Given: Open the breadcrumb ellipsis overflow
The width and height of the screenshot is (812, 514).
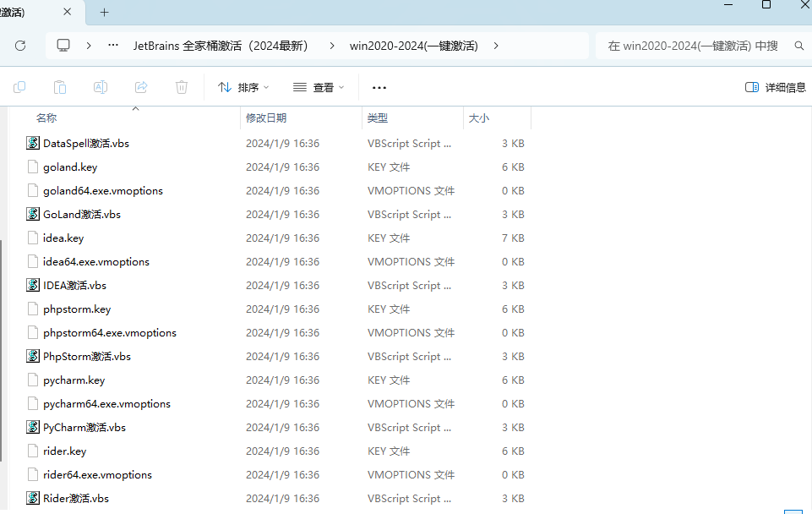Looking at the screenshot, I should pyautogui.click(x=113, y=46).
